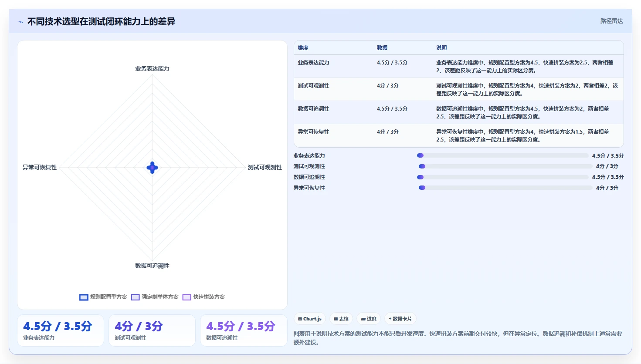Click the 数据卡片 tag chip

tap(400, 319)
